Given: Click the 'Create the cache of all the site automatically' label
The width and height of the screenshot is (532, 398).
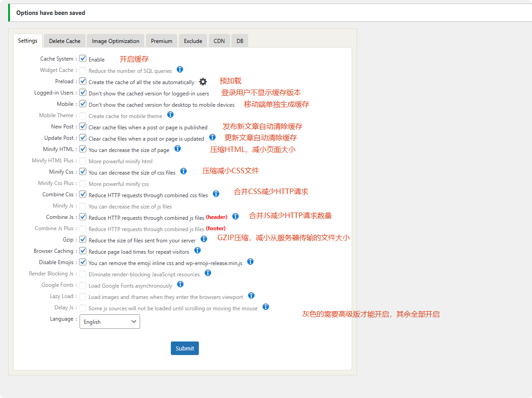Looking at the screenshot, I should [x=141, y=82].
